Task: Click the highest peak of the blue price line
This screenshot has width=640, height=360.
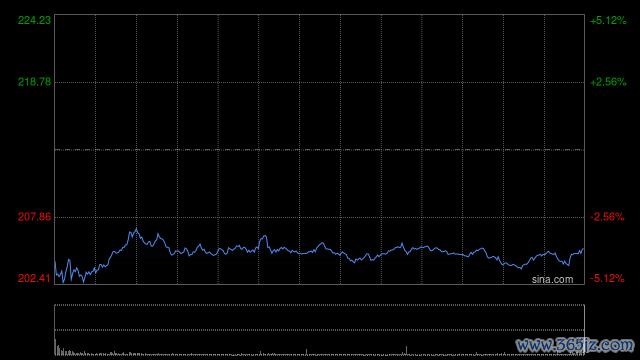Action: point(136,229)
